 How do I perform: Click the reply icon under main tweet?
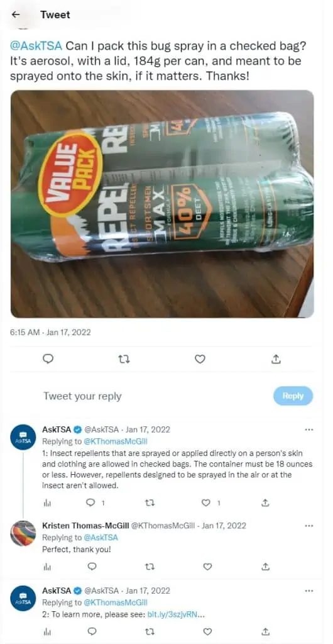click(x=48, y=359)
